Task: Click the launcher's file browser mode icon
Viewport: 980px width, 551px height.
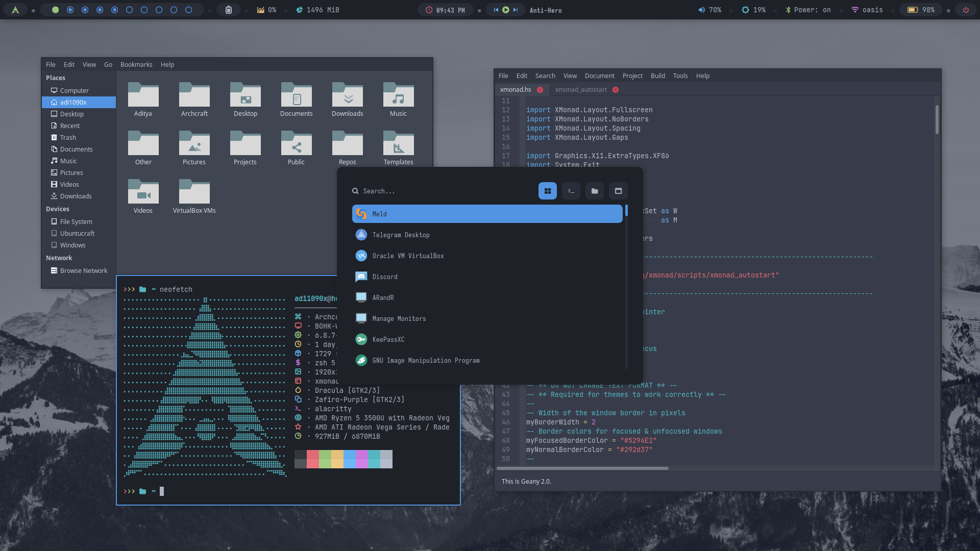Action: pos(594,191)
